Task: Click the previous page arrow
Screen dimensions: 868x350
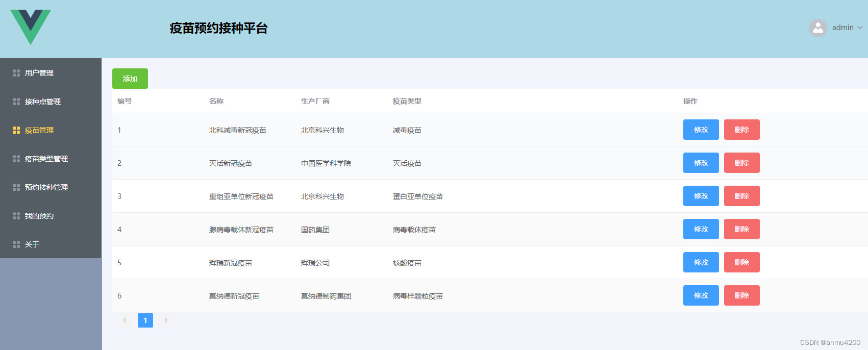Action: tap(125, 320)
